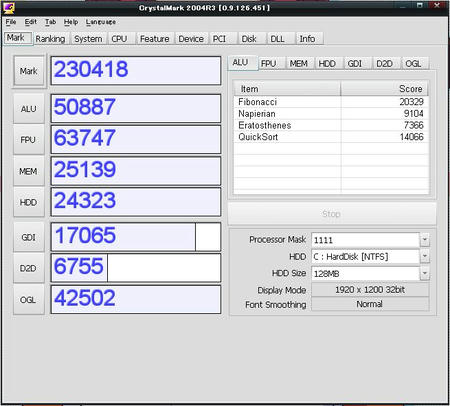Run the OGL benchmark button
This screenshot has height=406, width=450.
click(29, 300)
